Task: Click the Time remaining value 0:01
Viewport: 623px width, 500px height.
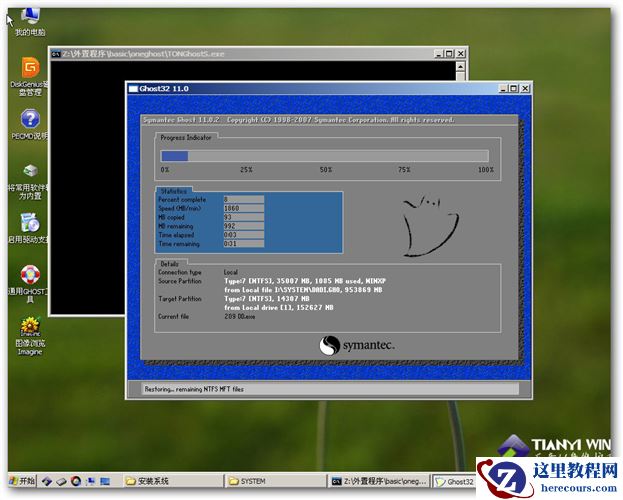Action: [243, 244]
